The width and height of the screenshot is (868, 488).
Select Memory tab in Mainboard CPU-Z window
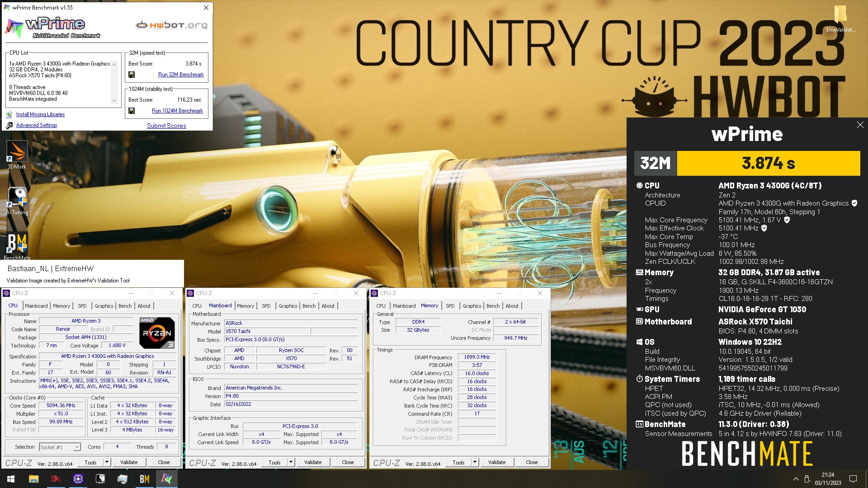(245, 306)
